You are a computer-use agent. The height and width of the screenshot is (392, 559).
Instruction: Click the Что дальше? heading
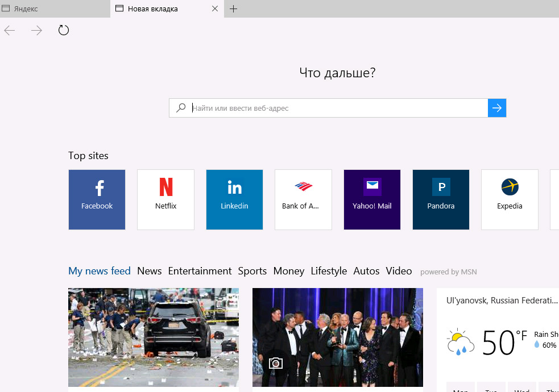pyautogui.click(x=337, y=73)
